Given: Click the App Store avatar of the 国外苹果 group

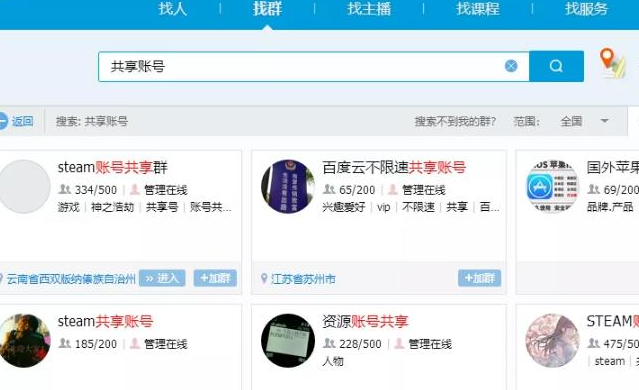Looking at the screenshot, I should coord(553,186).
